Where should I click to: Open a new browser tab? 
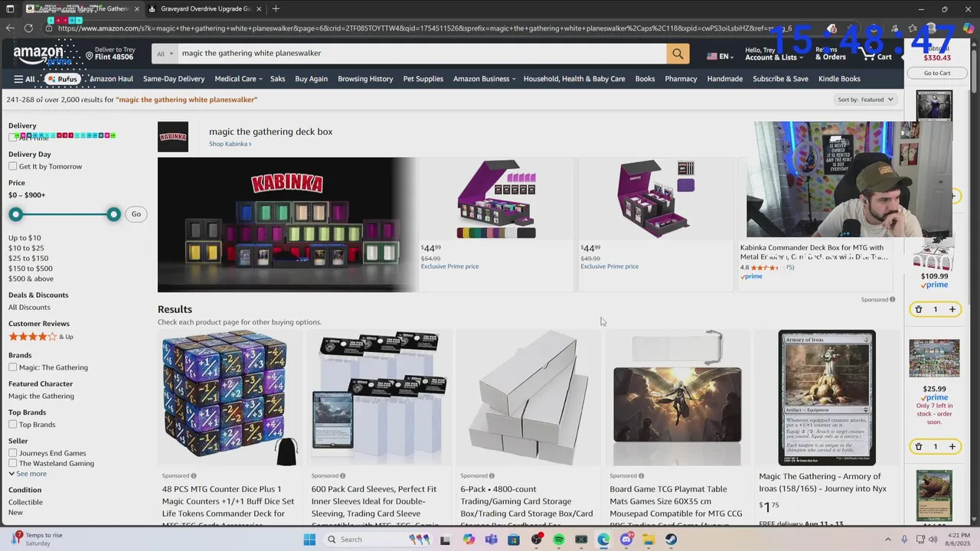(x=276, y=8)
